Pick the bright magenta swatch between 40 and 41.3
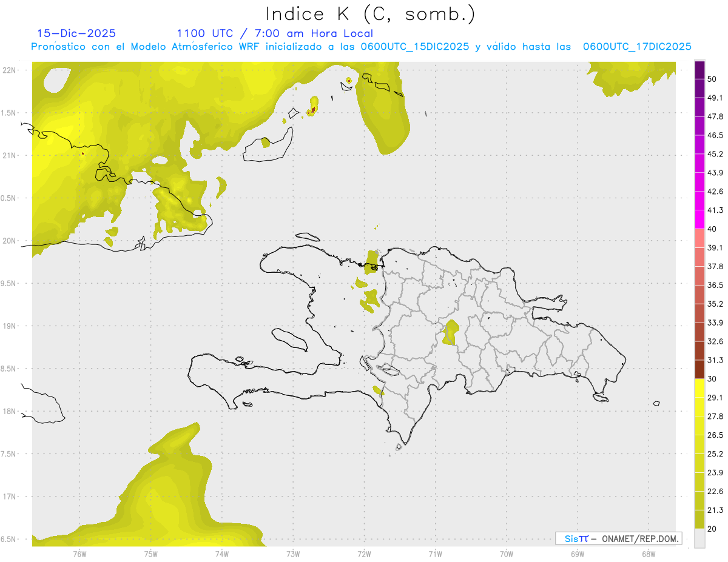This screenshot has width=728, height=562. pos(699,219)
